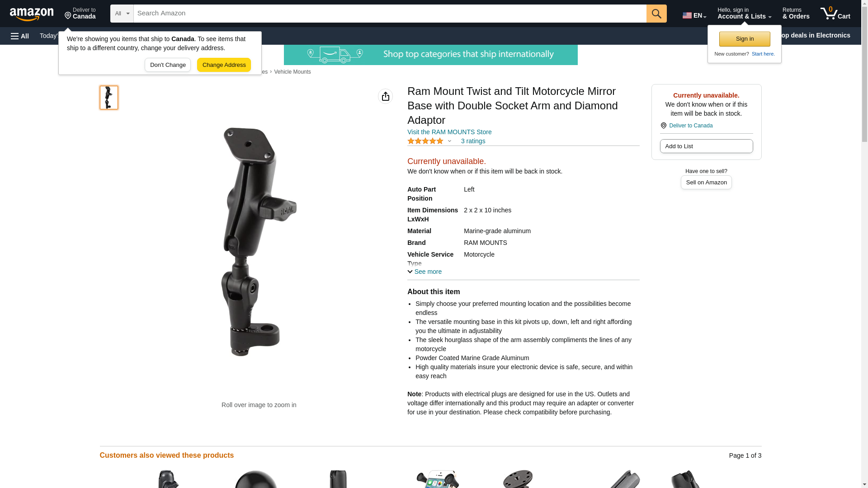Open the All hamburger menu

[x=20, y=36]
